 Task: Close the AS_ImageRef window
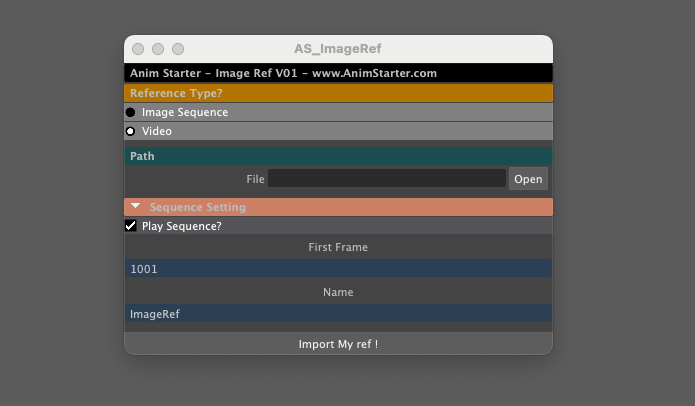click(x=138, y=49)
